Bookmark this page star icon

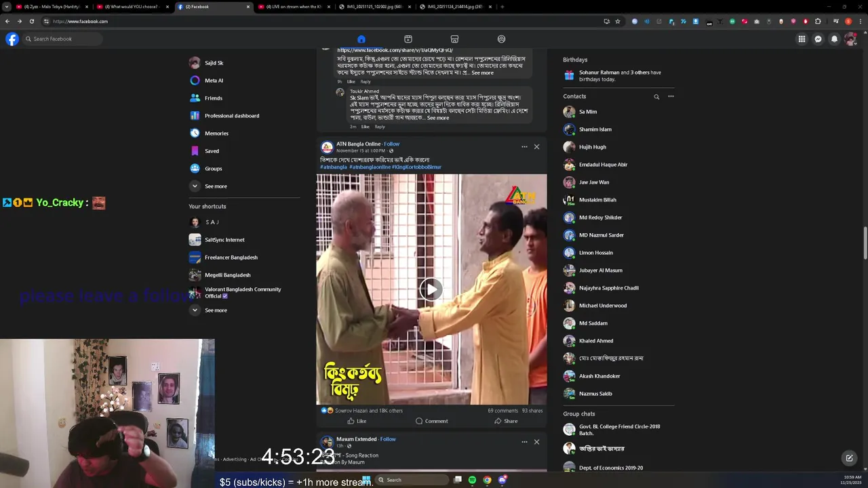tap(618, 21)
